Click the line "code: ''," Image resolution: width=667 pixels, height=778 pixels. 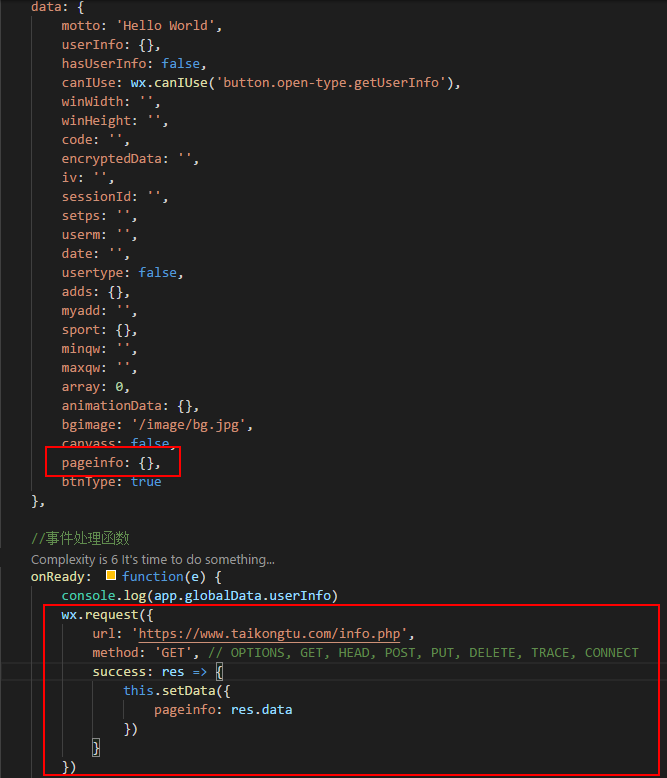click(x=95, y=140)
